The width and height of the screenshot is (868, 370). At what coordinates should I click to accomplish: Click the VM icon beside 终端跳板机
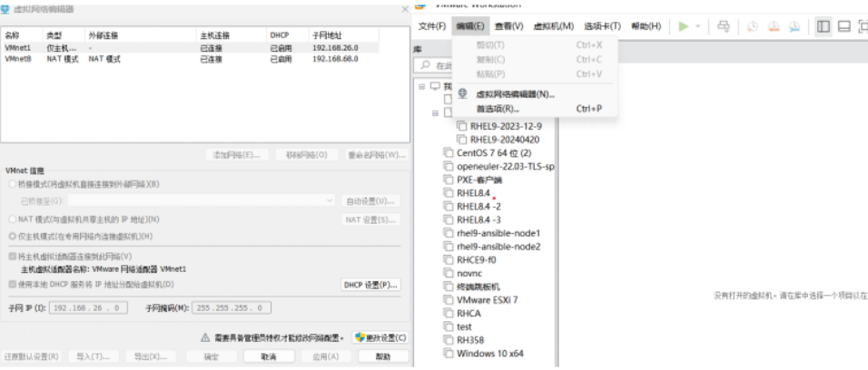[x=449, y=287]
